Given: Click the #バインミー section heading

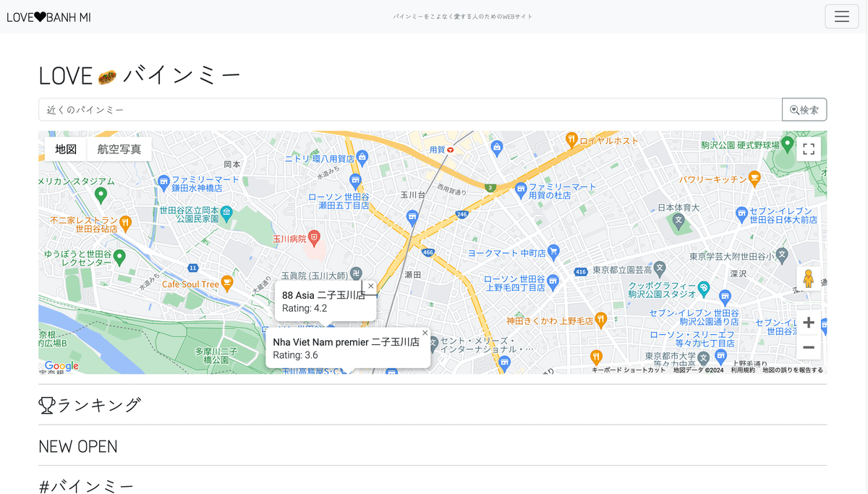Looking at the screenshot, I should pos(86,485).
